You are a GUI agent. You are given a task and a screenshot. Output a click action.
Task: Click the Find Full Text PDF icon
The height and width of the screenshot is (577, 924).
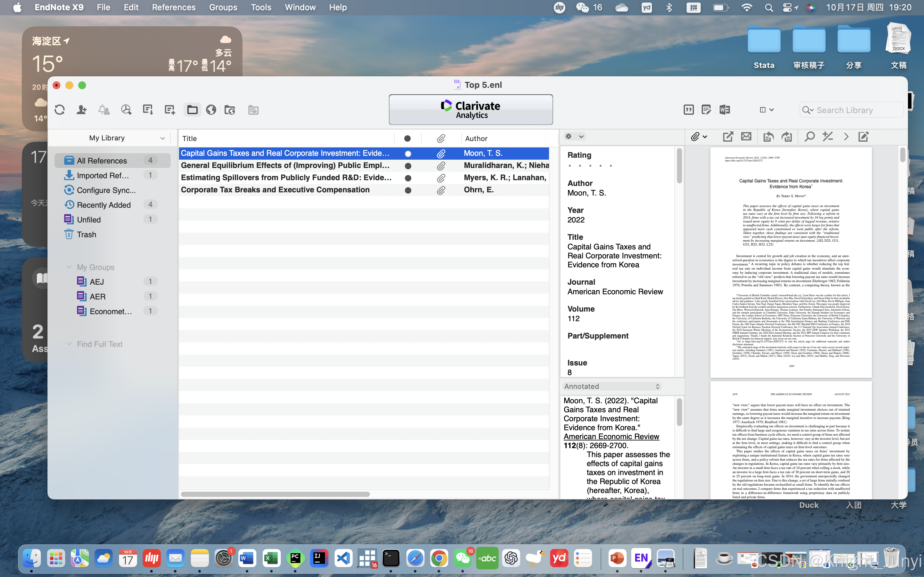[126, 110]
